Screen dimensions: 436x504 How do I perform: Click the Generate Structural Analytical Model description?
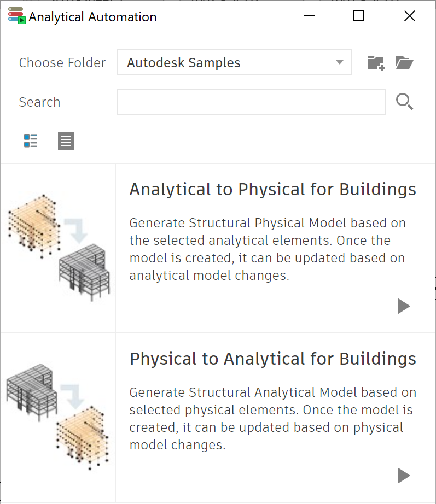point(273,419)
